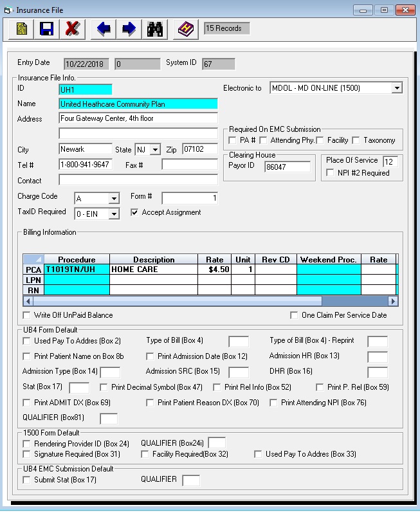This screenshot has width=420, height=512.
Task: Close the Insurance File window
Action: pos(405,10)
